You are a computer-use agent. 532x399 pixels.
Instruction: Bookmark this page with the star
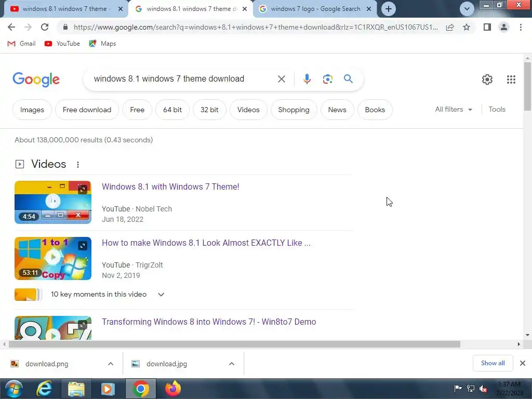(467, 27)
